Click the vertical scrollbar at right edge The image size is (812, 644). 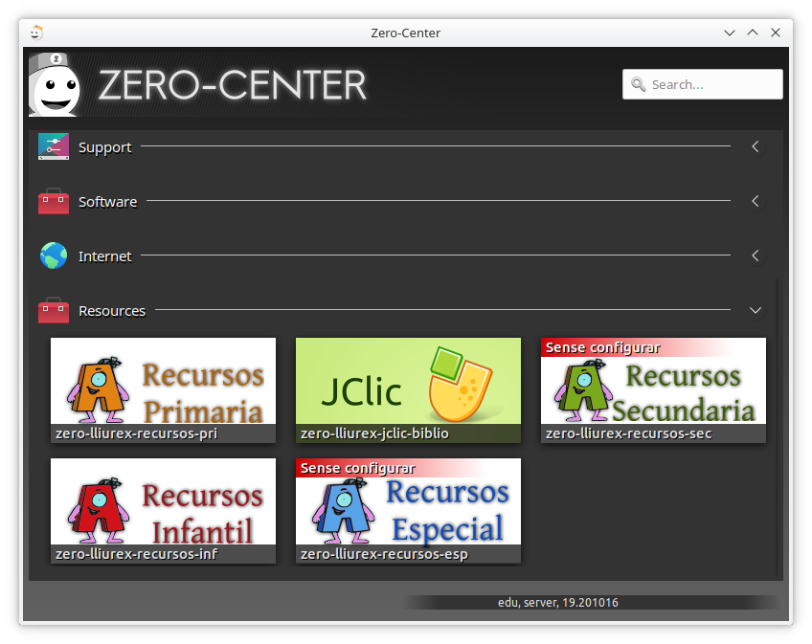778,427
